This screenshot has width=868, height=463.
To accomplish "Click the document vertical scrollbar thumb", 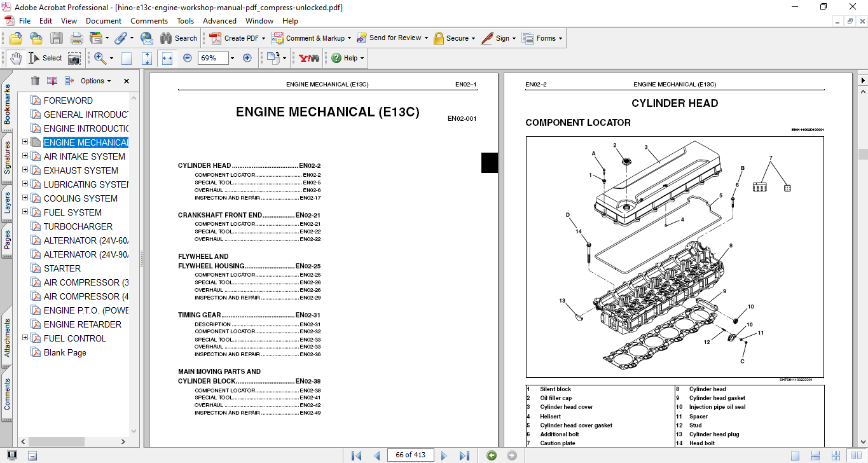I will [862, 154].
